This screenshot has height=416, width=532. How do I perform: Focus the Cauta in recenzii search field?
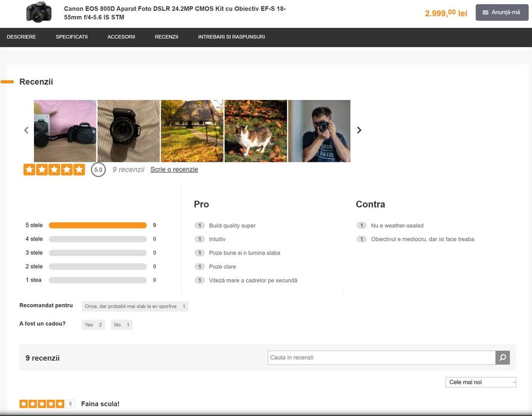pos(381,358)
